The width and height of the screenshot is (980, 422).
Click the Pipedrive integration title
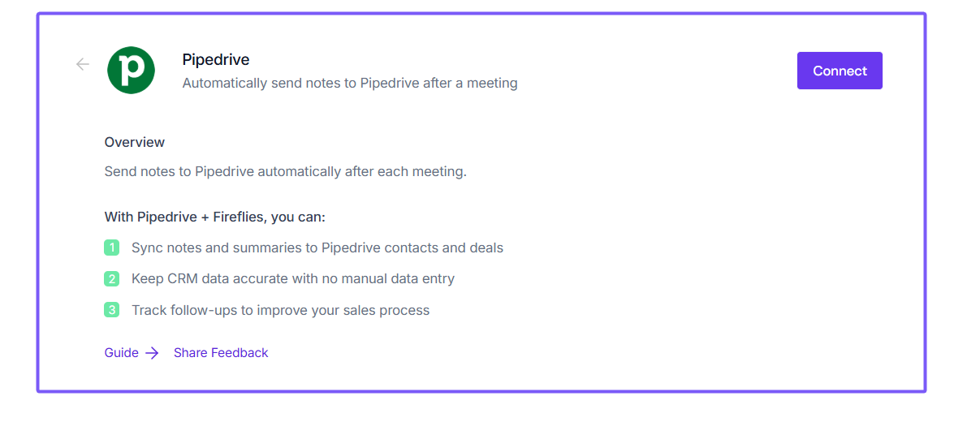coord(216,60)
